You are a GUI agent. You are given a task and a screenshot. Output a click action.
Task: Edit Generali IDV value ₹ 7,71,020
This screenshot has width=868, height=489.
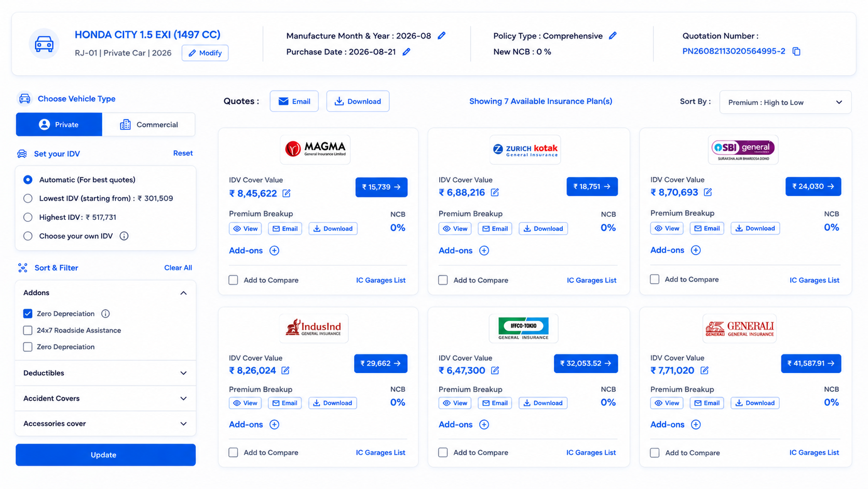tap(704, 371)
